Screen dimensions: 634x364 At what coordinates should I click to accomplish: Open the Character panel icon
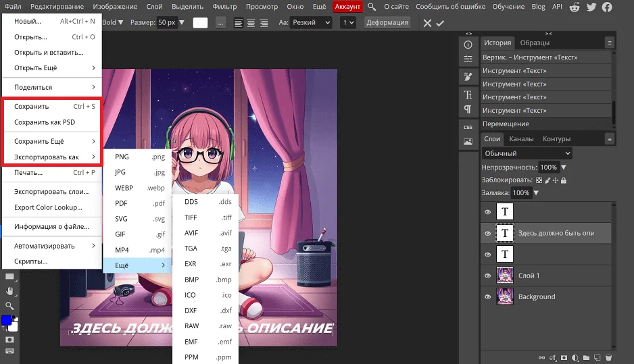468,95
